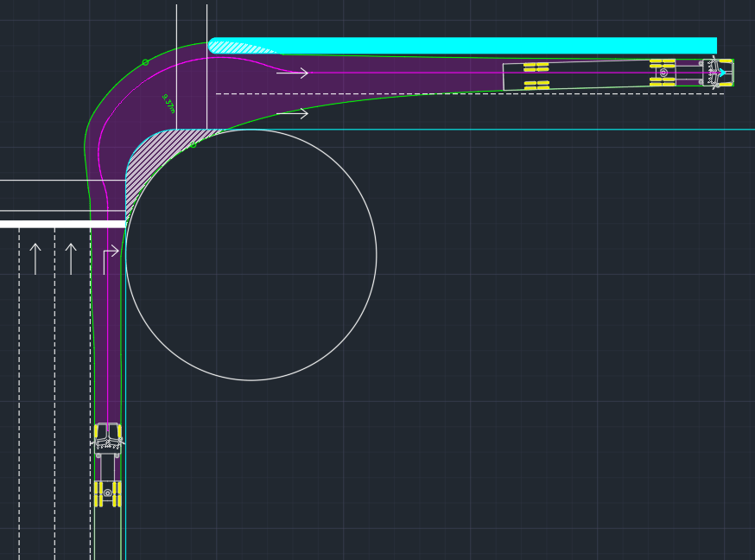Click the green grip on outer swept curve
This screenshot has width=755, height=560.
(x=145, y=62)
